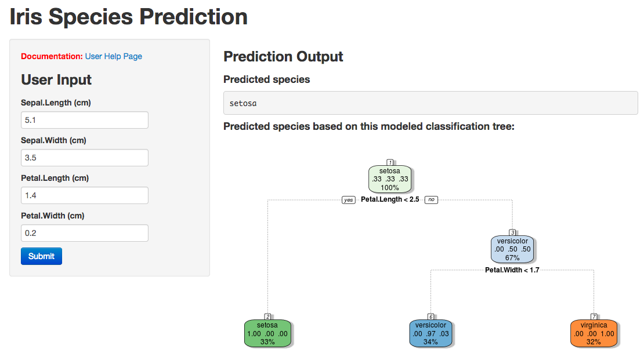The width and height of the screenshot is (644, 353).
Task: Click the 'no' branch label
Action: tap(431, 200)
